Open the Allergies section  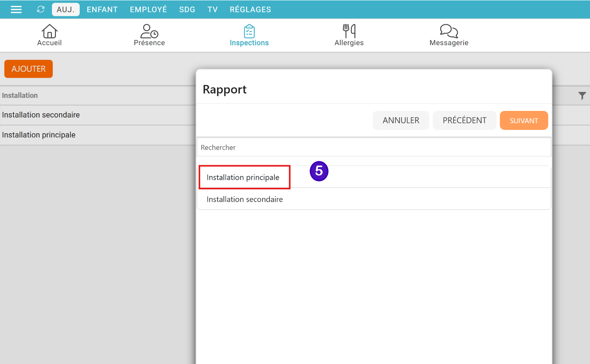pyautogui.click(x=349, y=31)
